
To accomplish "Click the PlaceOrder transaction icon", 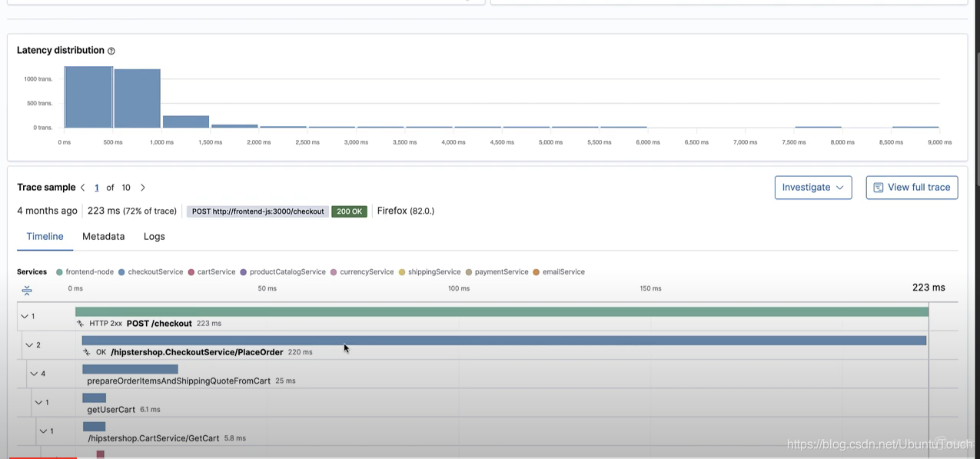I will (x=87, y=352).
